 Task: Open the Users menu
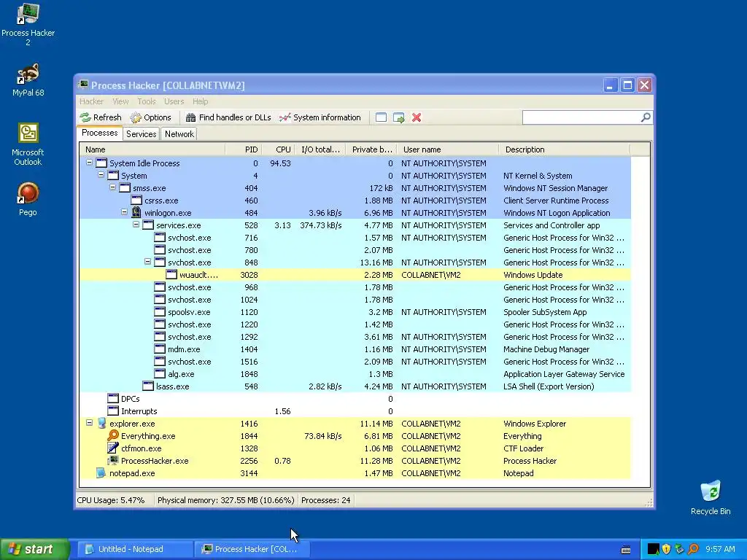click(x=174, y=101)
